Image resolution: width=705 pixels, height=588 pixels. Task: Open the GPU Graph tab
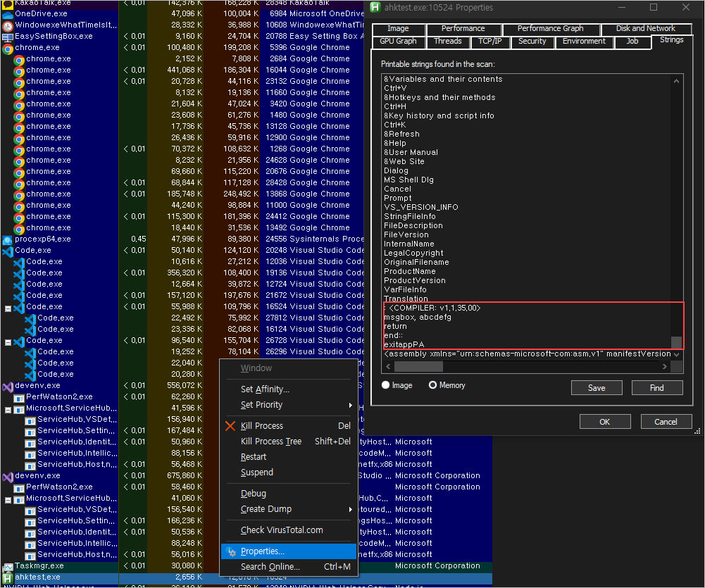(399, 41)
